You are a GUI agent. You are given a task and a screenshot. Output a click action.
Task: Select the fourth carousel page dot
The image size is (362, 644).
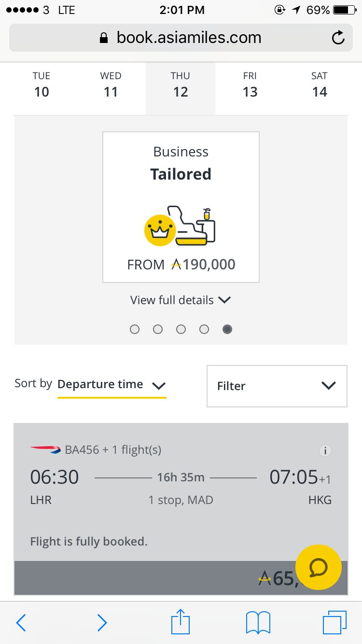[x=204, y=329]
